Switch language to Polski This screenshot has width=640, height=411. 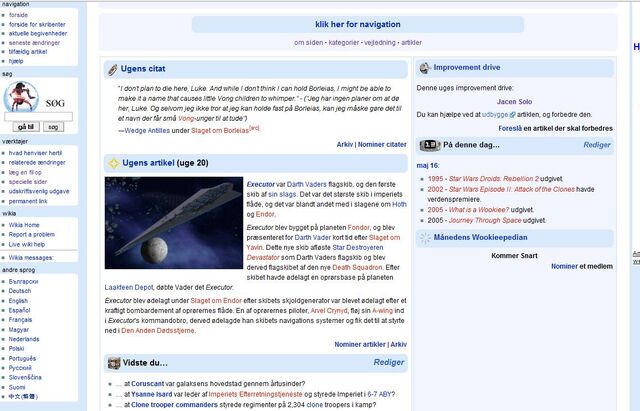[x=16, y=349]
